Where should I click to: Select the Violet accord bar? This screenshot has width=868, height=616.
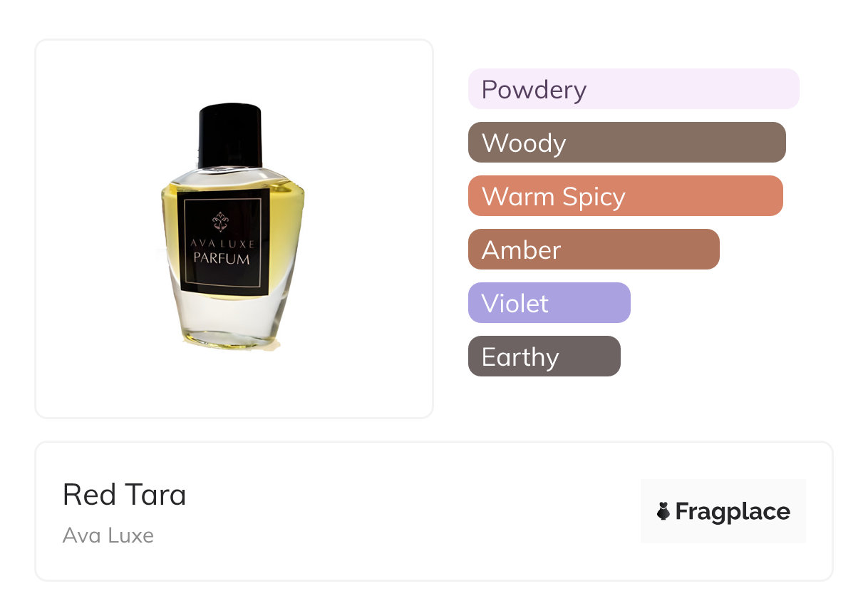pos(549,303)
